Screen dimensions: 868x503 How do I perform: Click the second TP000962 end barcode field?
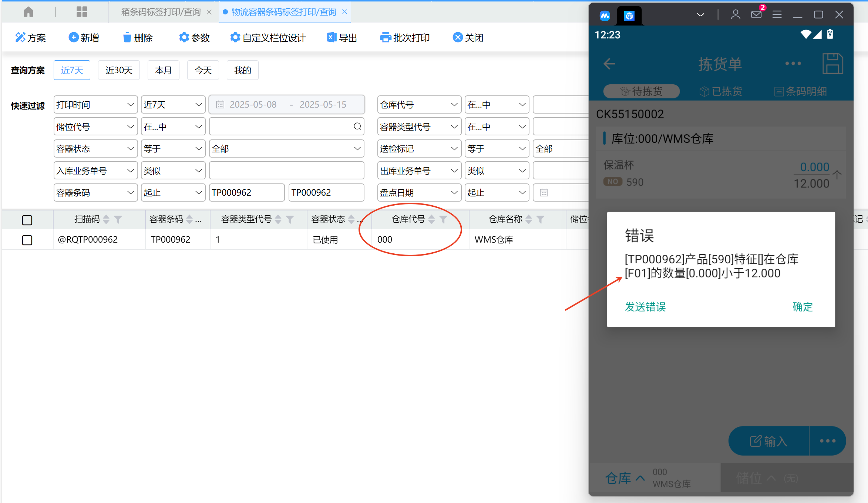pos(326,192)
